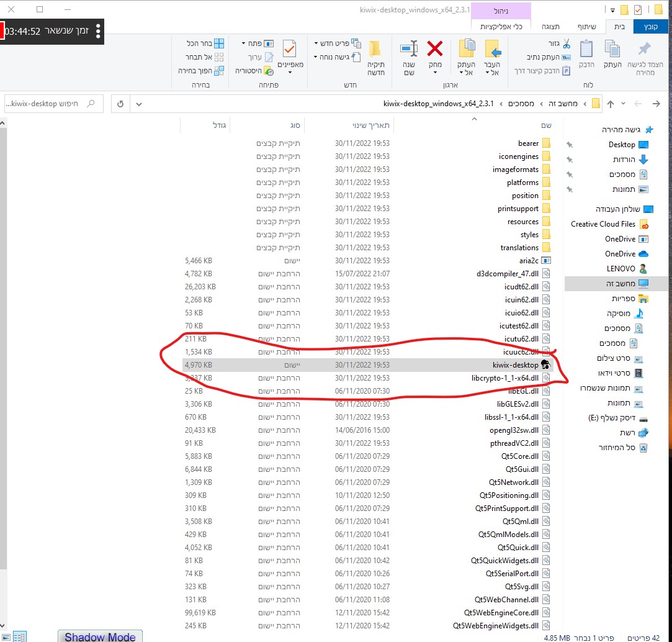Click the scrollbar's bottom arrow
672x642 pixels.
[x=3, y=626]
